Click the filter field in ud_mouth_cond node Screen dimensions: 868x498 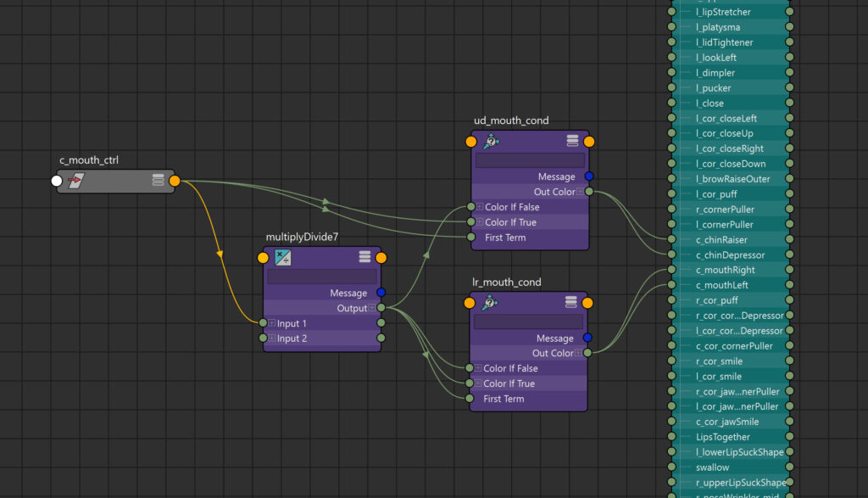[531, 160]
